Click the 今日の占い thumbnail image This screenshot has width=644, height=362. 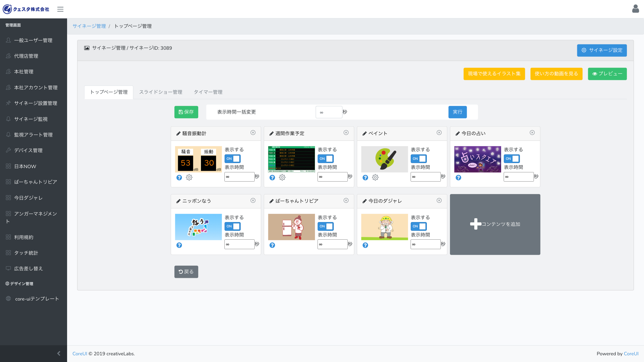478,159
